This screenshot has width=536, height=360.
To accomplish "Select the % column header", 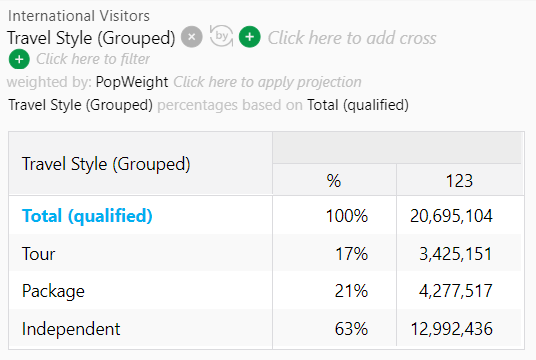I will 334,181.
